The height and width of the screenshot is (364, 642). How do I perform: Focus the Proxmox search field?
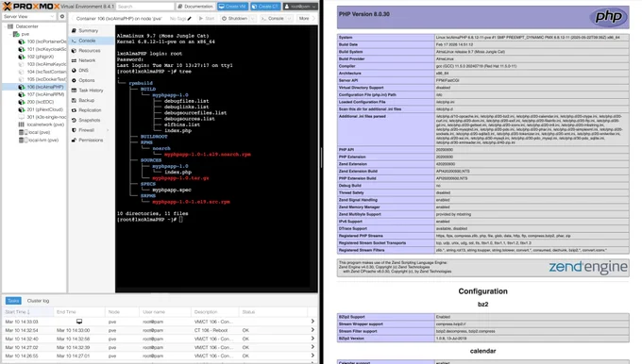(145, 7)
